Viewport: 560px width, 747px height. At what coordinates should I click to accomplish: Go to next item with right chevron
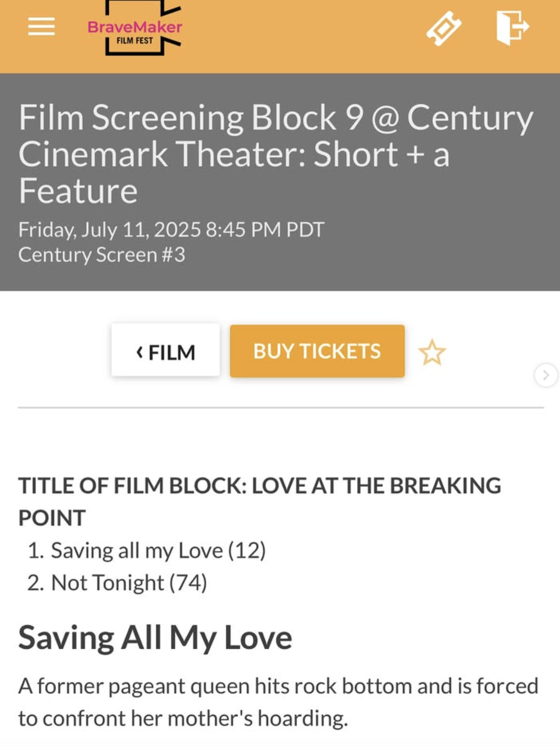546,375
